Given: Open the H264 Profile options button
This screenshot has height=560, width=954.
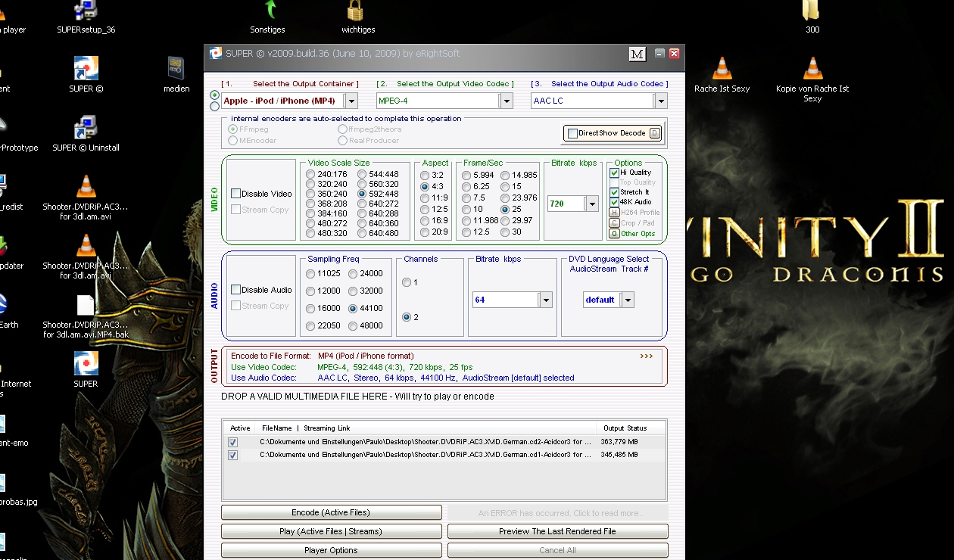Looking at the screenshot, I should (x=614, y=213).
